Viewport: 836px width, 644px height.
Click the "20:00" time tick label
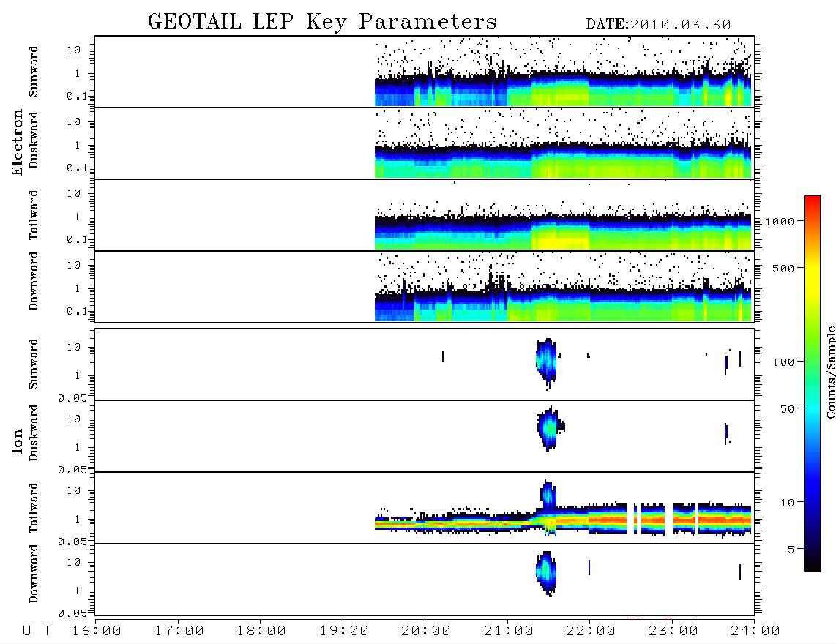[x=426, y=632]
